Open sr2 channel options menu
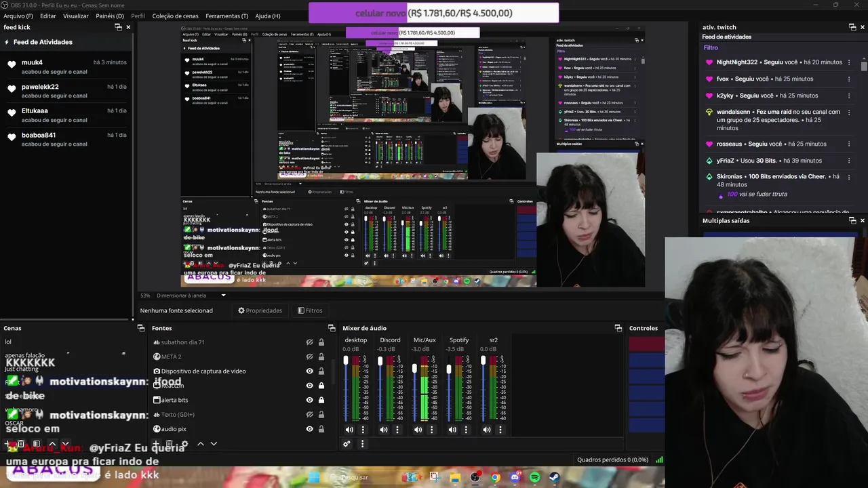 click(x=500, y=429)
